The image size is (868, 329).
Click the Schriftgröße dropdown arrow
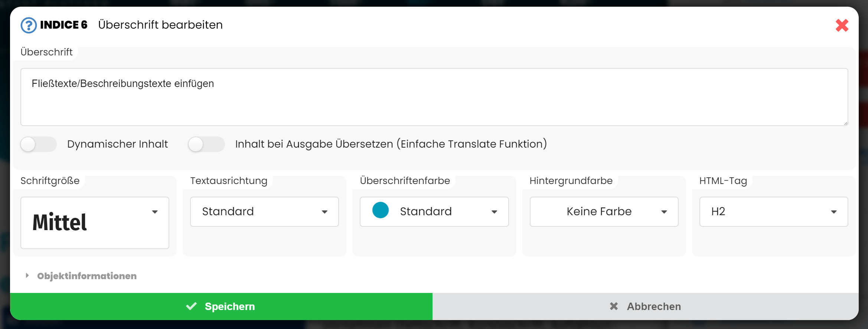click(x=155, y=212)
